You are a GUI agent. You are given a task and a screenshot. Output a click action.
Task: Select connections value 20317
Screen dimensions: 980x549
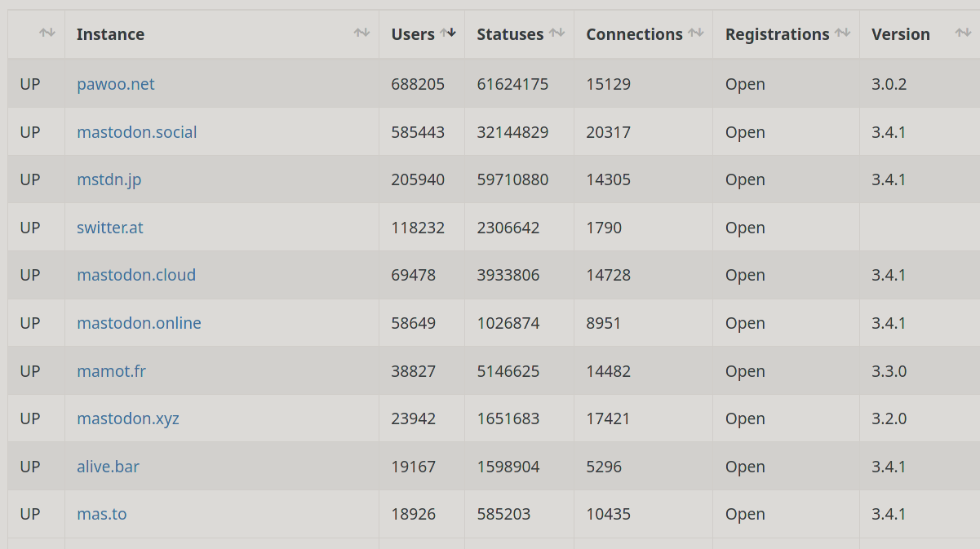pyautogui.click(x=608, y=132)
